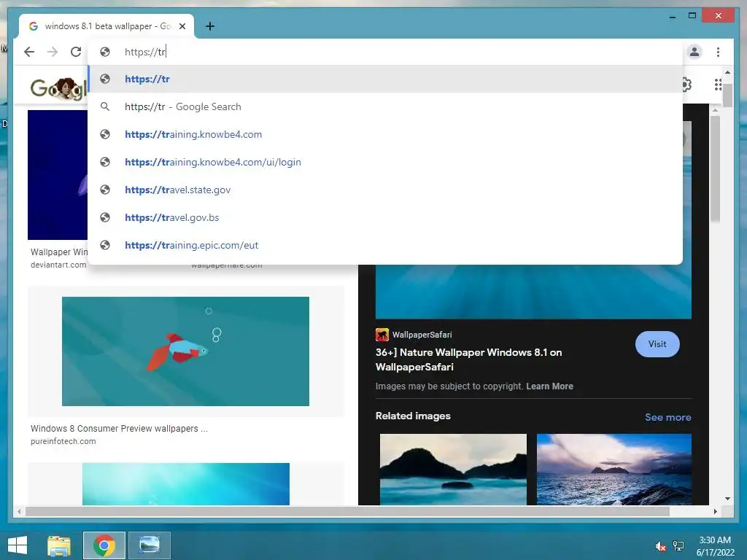Click the browser Forward arrow
This screenshot has height=560, width=747.
point(53,52)
